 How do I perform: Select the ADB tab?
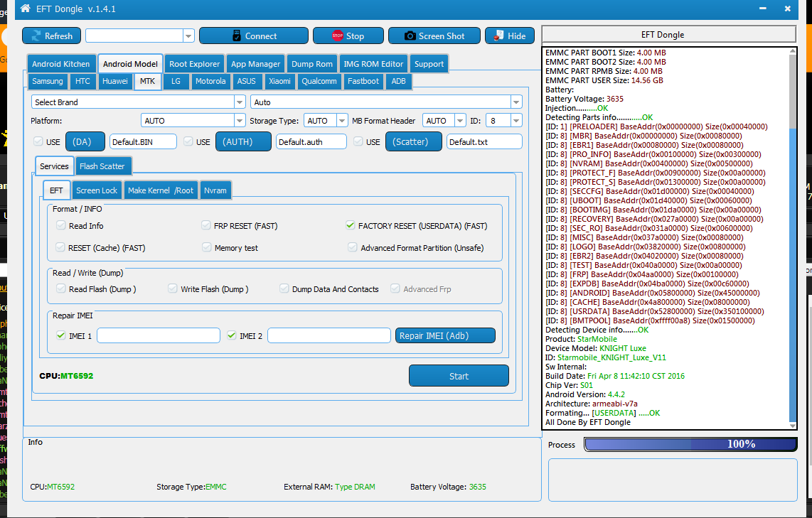(x=398, y=81)
